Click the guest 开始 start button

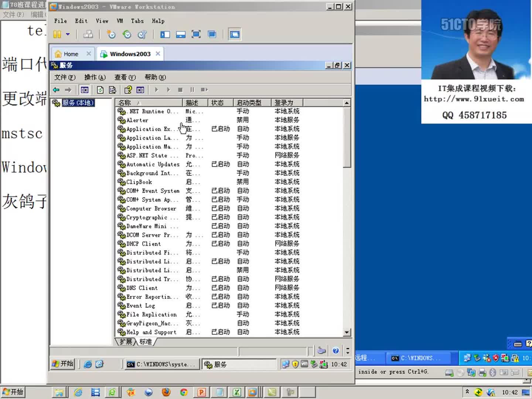[x=63, y=364]
